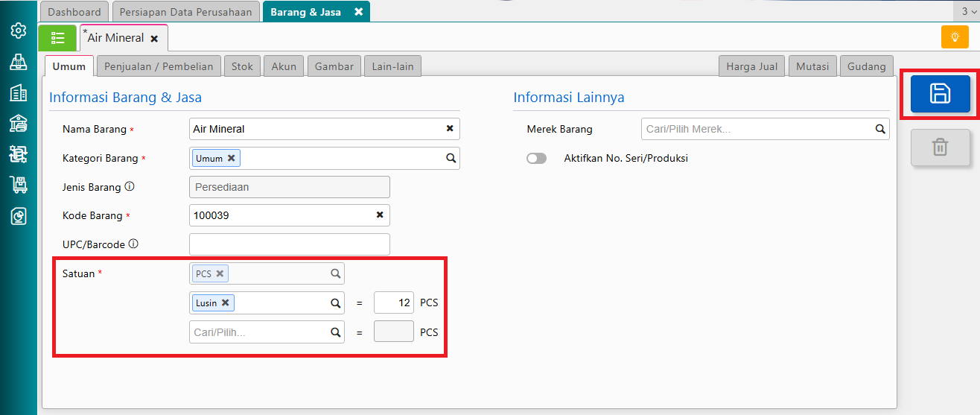Screen dimensions: 980x415
Task: Click the Lusin ratio field showing 12
Action: point(394,302)
